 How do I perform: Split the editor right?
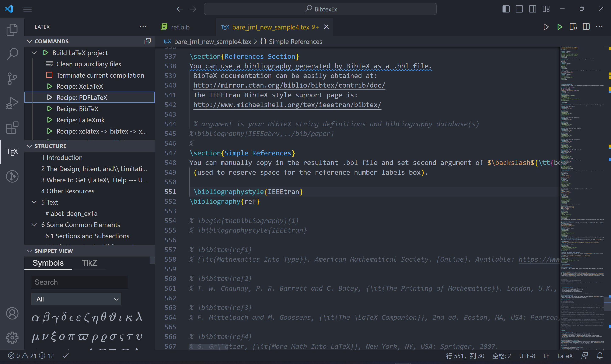click(586, 27)
